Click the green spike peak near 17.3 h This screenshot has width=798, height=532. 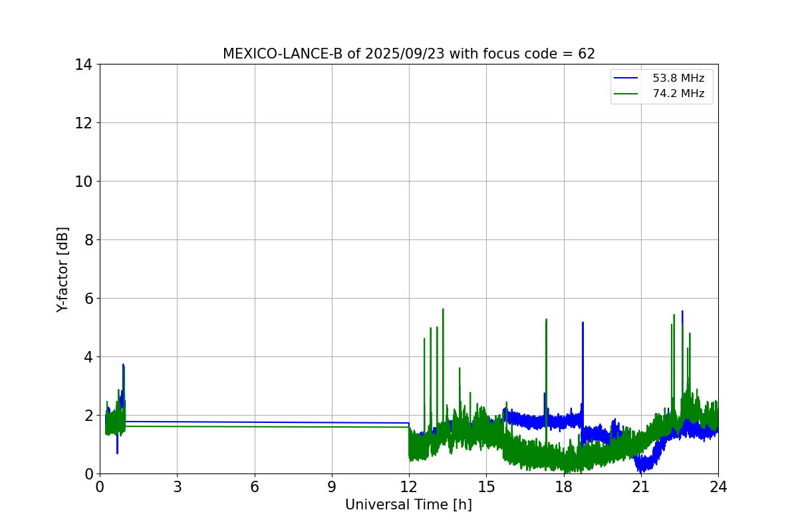[x=546, y=320]
